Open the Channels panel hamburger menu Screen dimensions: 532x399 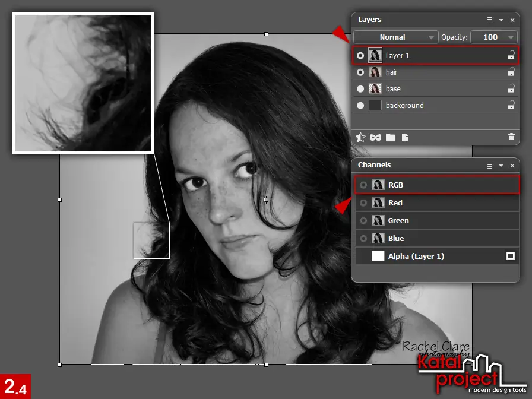tap(489, 166)
